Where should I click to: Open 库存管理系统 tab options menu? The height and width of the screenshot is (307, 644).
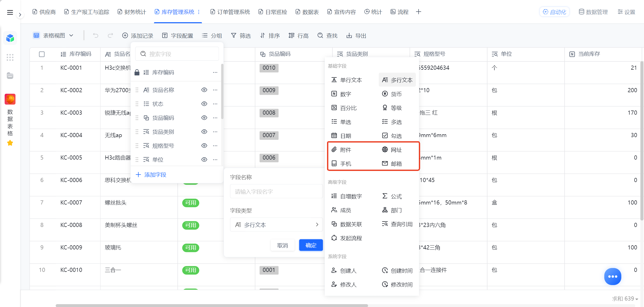(x=199, y=12)
